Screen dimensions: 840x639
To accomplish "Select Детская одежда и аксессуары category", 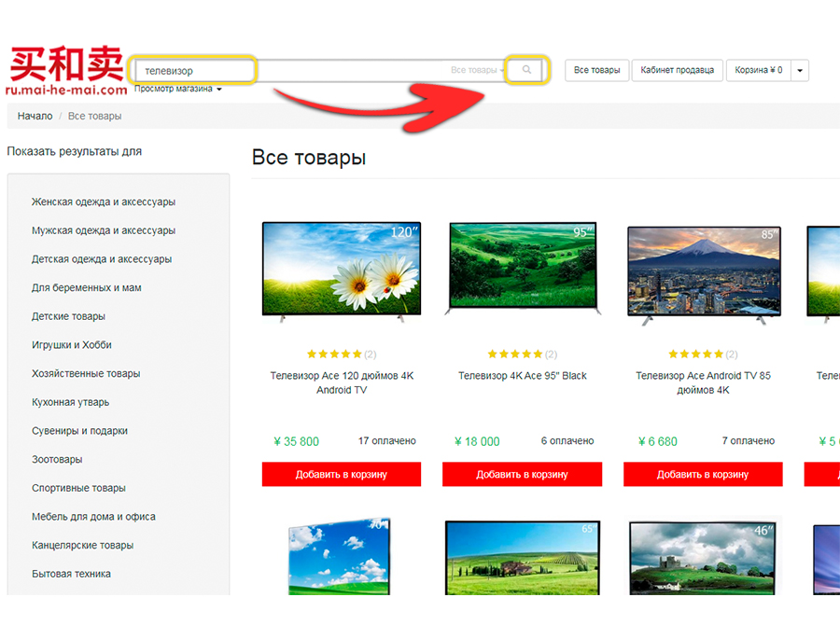I will point(102,259).
